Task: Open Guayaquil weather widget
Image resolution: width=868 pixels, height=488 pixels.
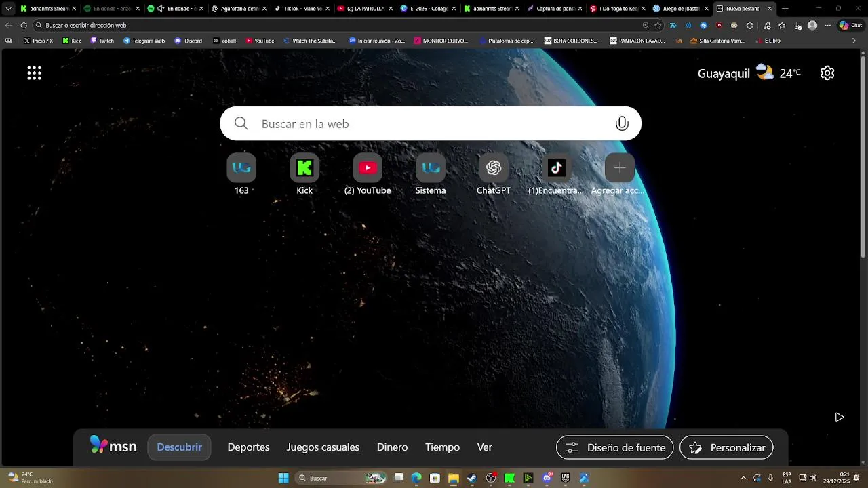Action: click(749, 73)
